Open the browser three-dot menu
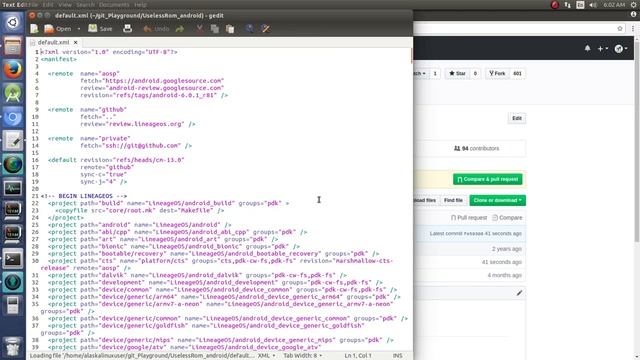 click(633, 28)
